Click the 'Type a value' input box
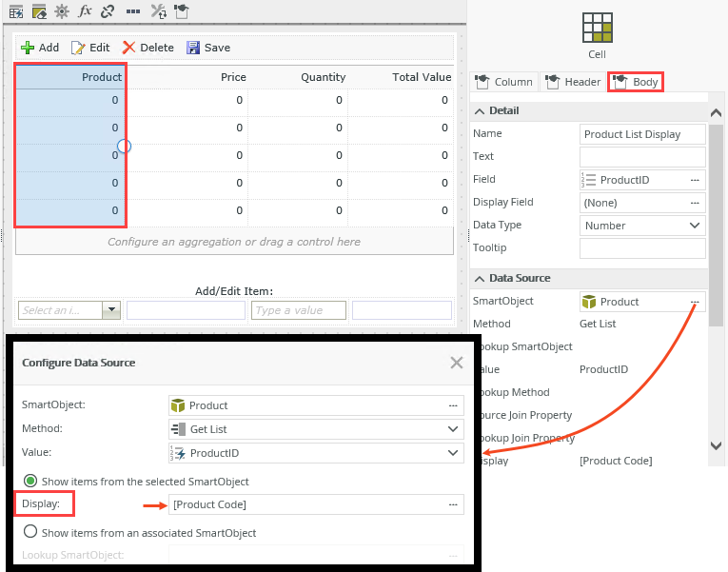 299,310
